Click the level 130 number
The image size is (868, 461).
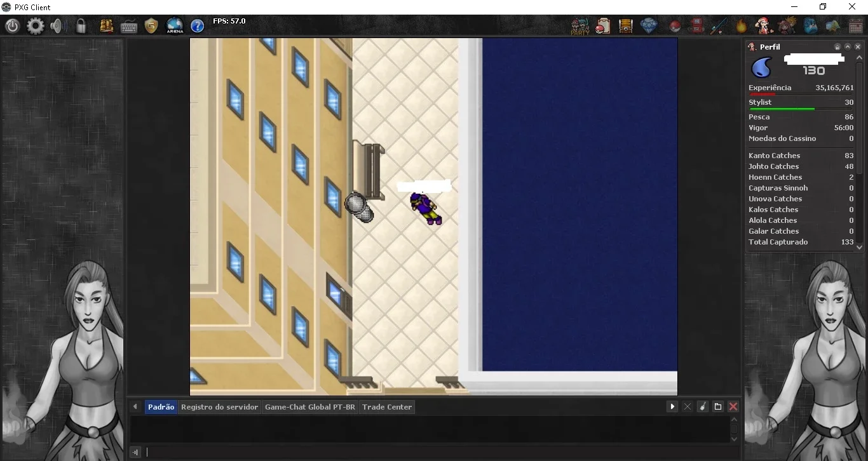814,71
